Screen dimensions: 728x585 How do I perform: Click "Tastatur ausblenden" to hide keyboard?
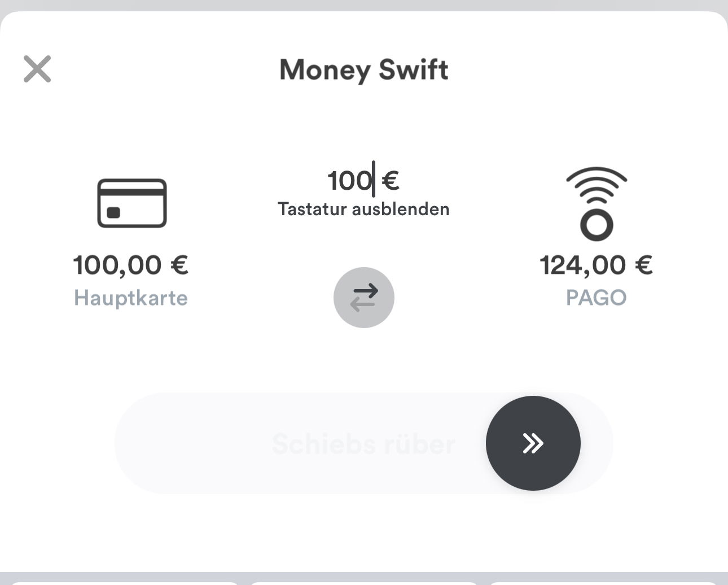pyautogui.click(x=363, y=209)
